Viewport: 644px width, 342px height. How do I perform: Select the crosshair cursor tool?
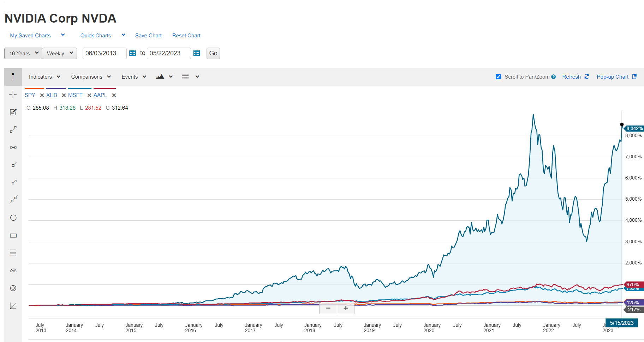click(x=13, y=94)
